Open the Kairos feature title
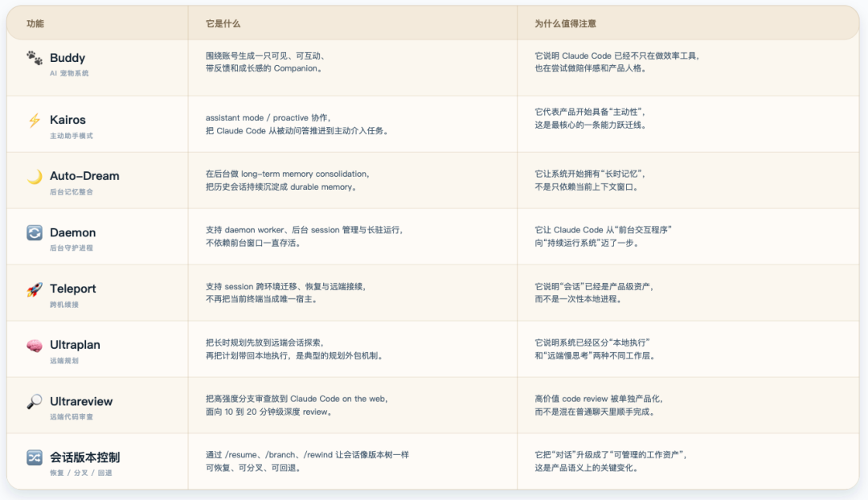This screenshot has width=868, height=500. click(x=68, y=120)
